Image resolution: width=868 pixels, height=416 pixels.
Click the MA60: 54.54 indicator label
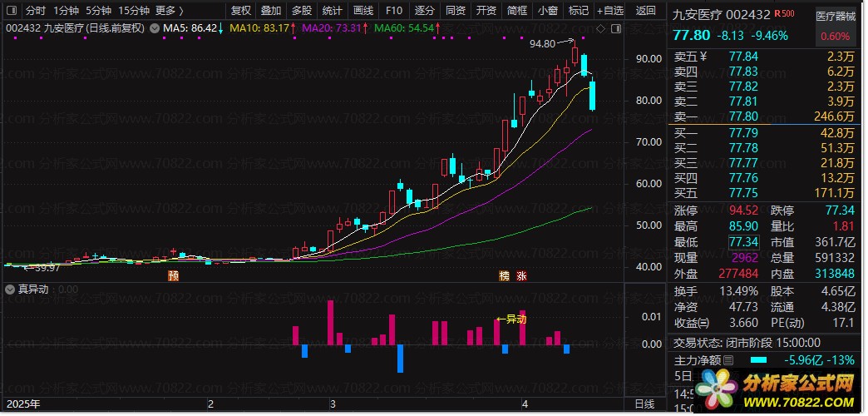pyautogui.click(x=403, y=27)
